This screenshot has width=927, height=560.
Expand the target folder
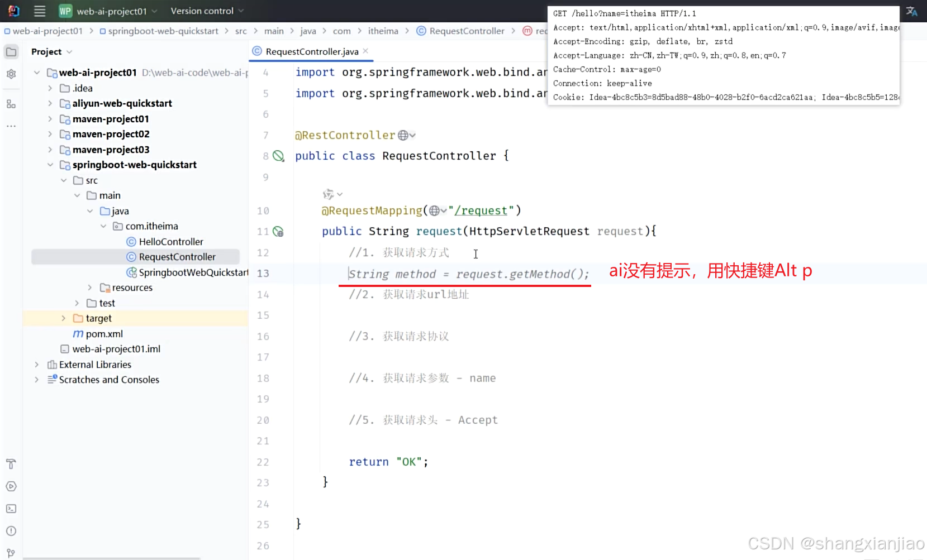point(64,318)
